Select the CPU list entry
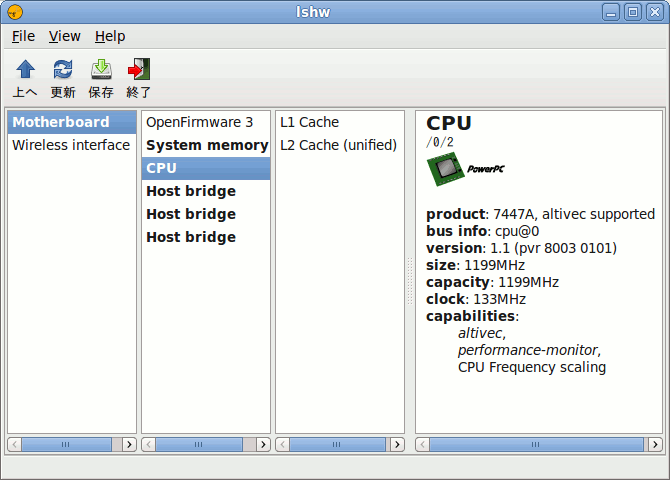This screenshot has height=480, width=670. [162, 168]
